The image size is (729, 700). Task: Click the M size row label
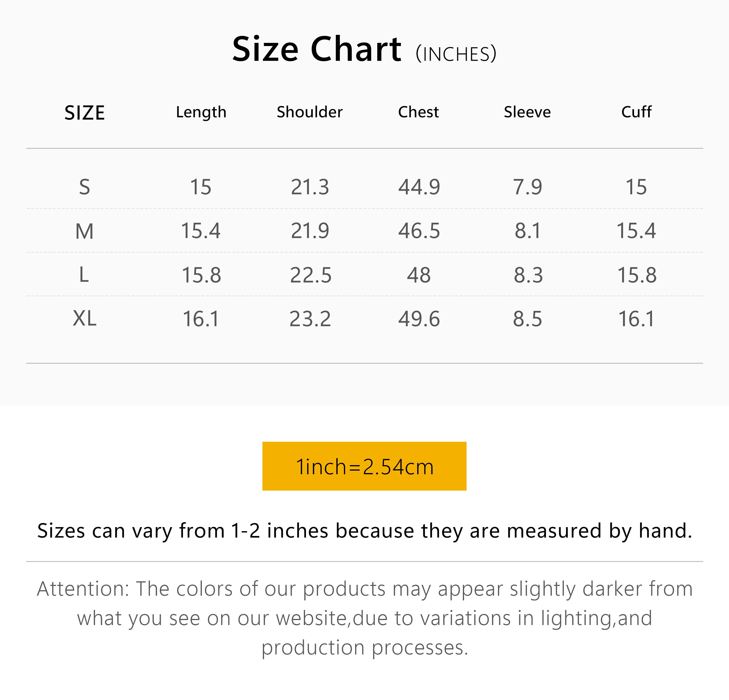[85, 231]
